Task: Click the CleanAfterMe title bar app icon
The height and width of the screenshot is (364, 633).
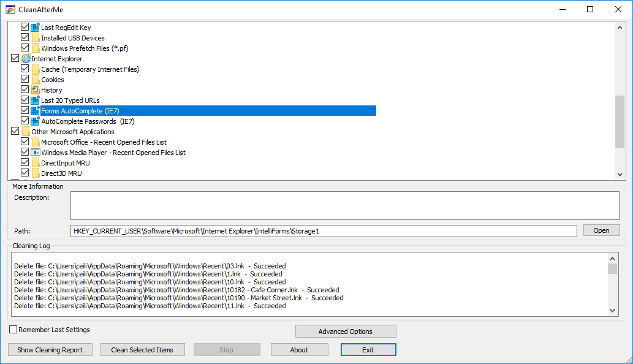Action: (x=10, y=9)
